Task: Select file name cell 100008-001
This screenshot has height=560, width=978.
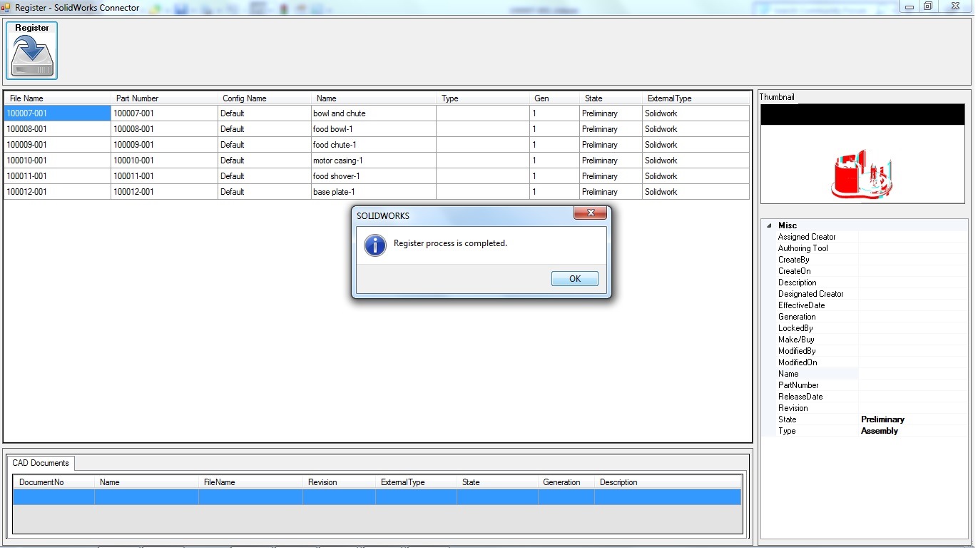Action: [x=57, y=129]
